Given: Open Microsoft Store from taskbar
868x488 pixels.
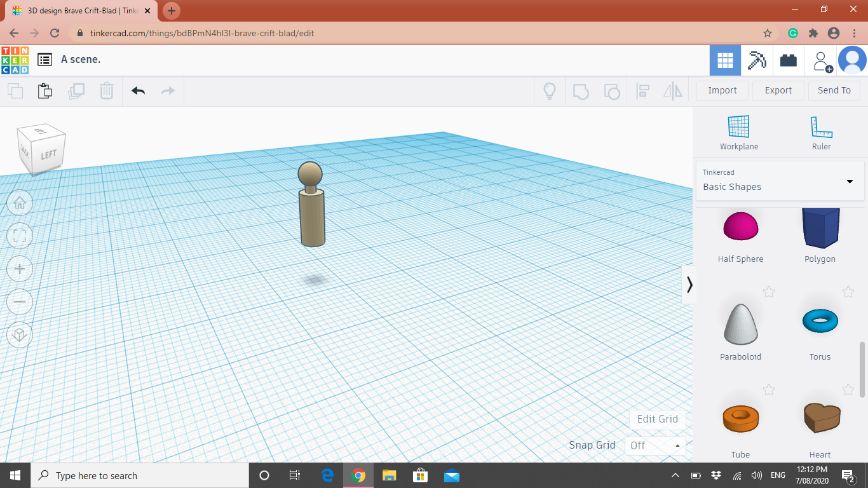Looking at the screenshot, I should click(x=421, y=475).
